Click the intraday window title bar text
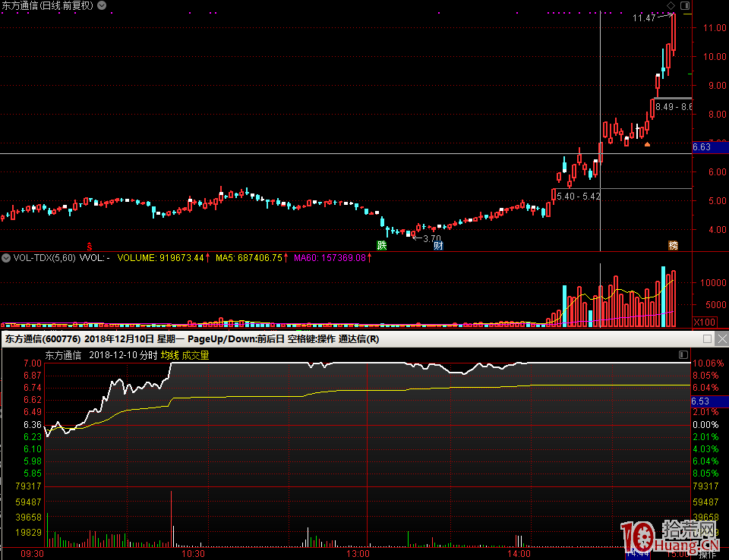The height and width of the screenshot is (560, 729). click(x=191, y=339)
